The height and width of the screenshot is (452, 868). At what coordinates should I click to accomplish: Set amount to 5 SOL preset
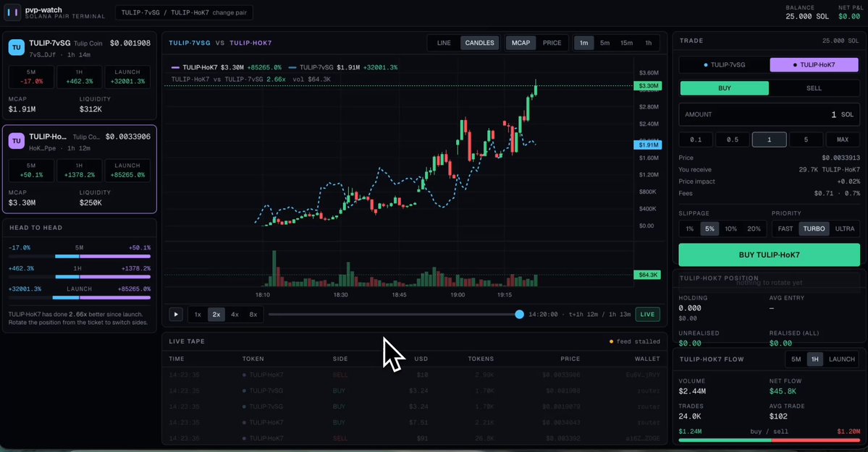coord(806,140)
